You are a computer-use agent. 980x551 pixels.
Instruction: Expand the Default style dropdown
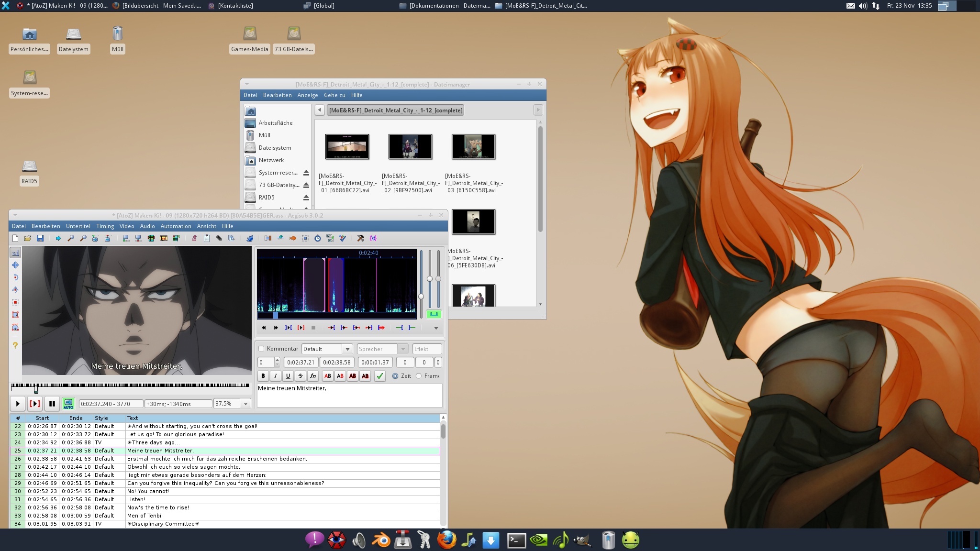point(347,349)
